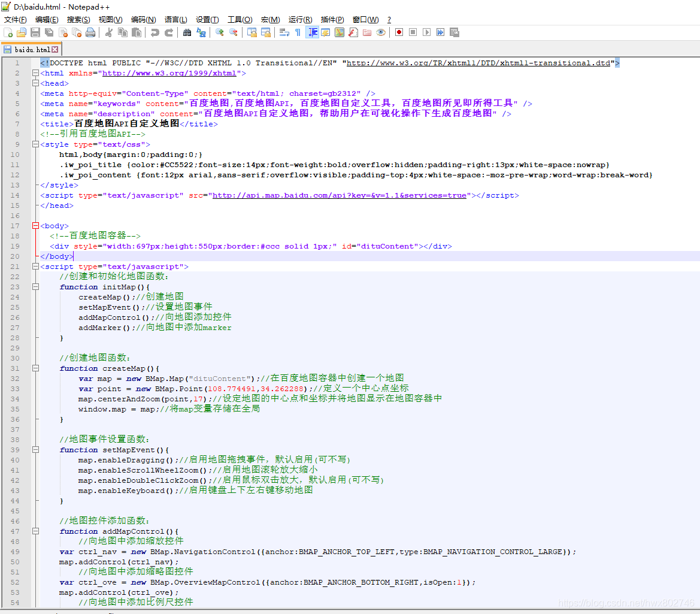The width and height of the screenshot is (700, 614).
Task: Open the 窗口(W) menu
Action: [x=365, y=20]
